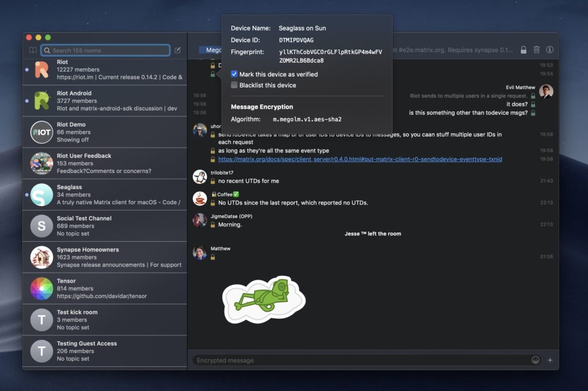The height and width of the screenshot is (391, 588).
Task: Select the Tensor room
Action: (x=105, y=288)
